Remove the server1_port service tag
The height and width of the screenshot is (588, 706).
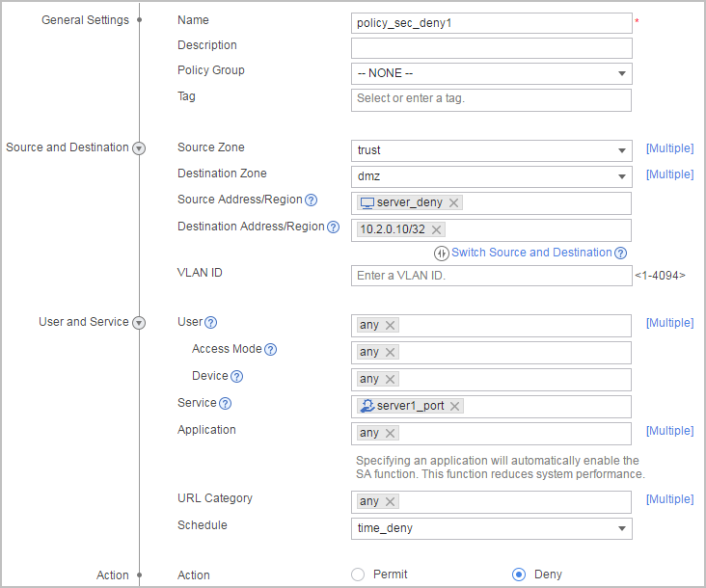tap(455, 406)
